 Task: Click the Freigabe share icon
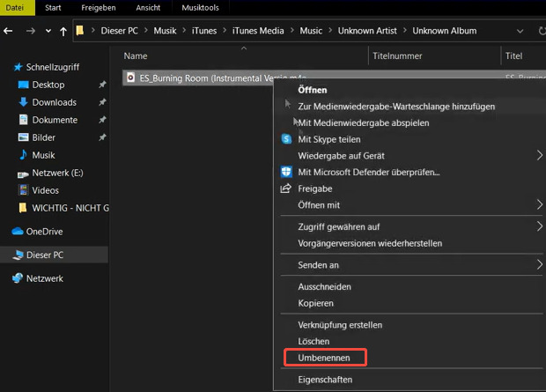(x=286, y=189)
